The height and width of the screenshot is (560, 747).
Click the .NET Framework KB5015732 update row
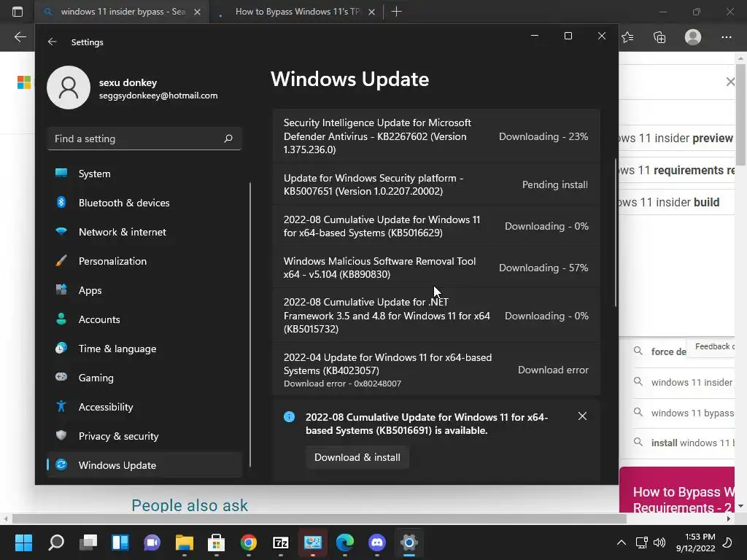[436, 315]
